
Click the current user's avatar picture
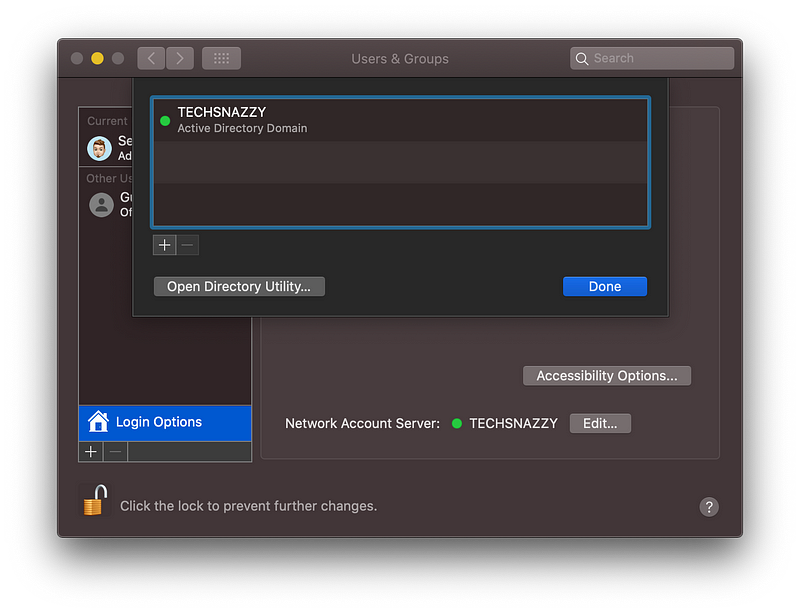click(99, 149)
